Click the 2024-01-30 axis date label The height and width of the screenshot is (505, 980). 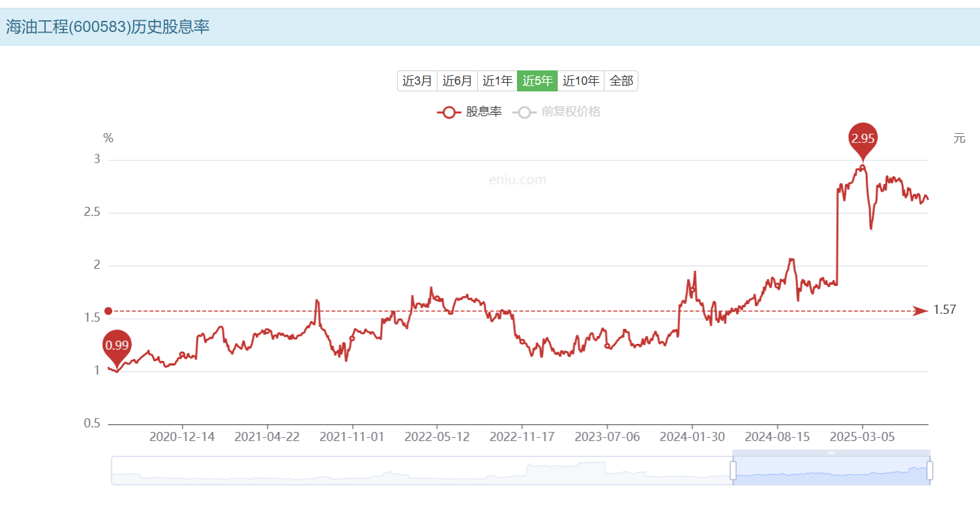coord(692,436)
